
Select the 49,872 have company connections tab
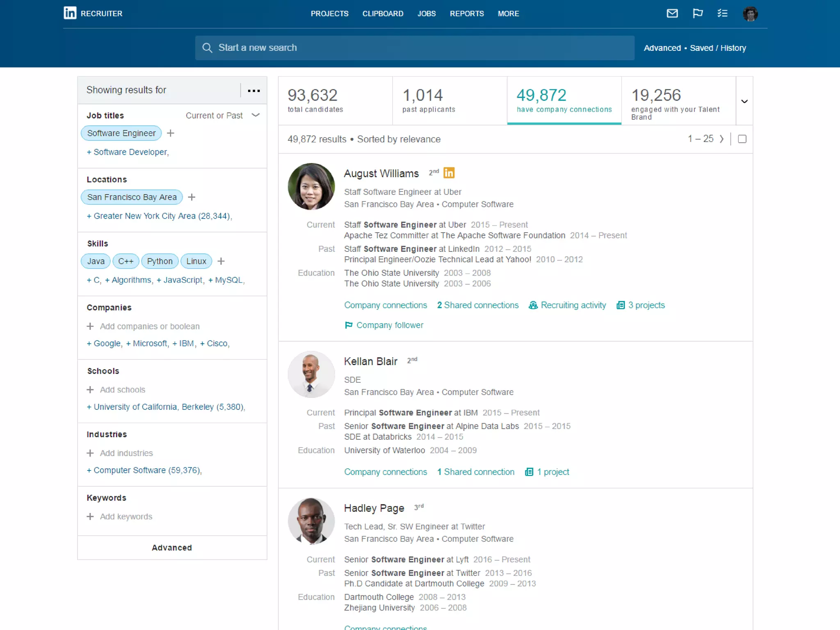[564, 100]
